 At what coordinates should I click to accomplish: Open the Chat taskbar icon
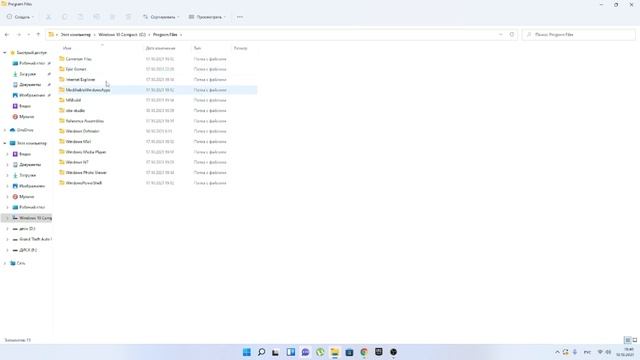[305, 352]
